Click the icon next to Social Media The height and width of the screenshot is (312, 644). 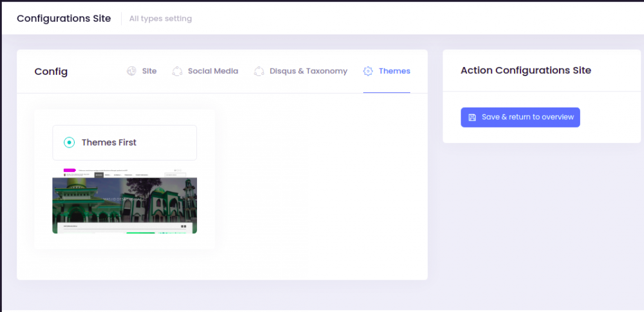177,71
